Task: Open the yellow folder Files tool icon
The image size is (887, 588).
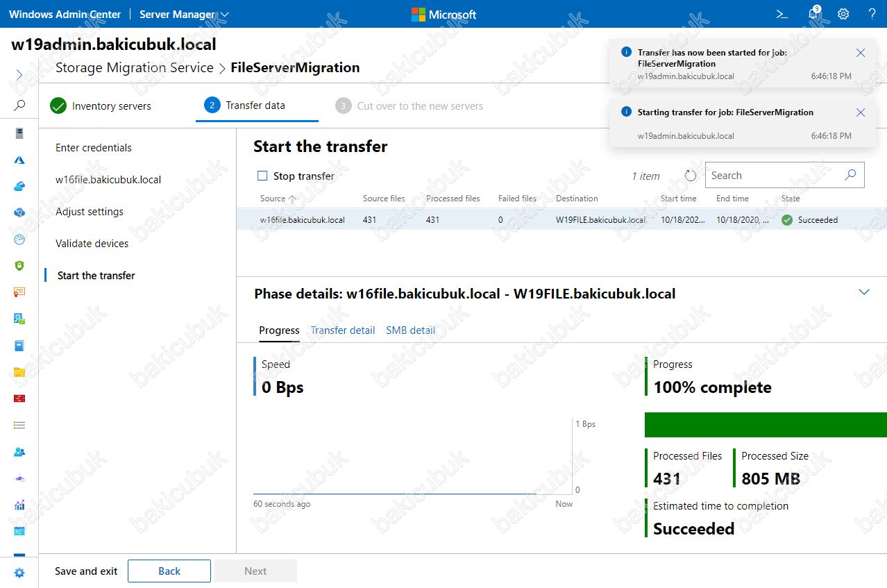Action: pos(19,372)
